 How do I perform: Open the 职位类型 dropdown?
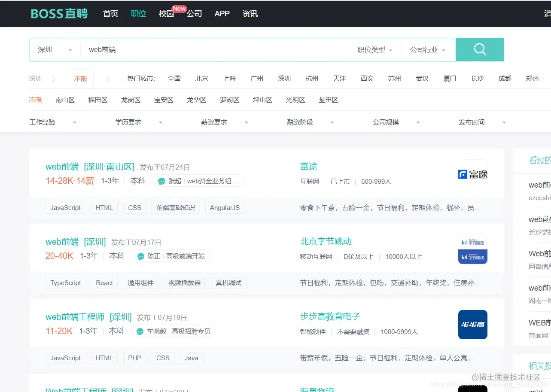[372, 49]
